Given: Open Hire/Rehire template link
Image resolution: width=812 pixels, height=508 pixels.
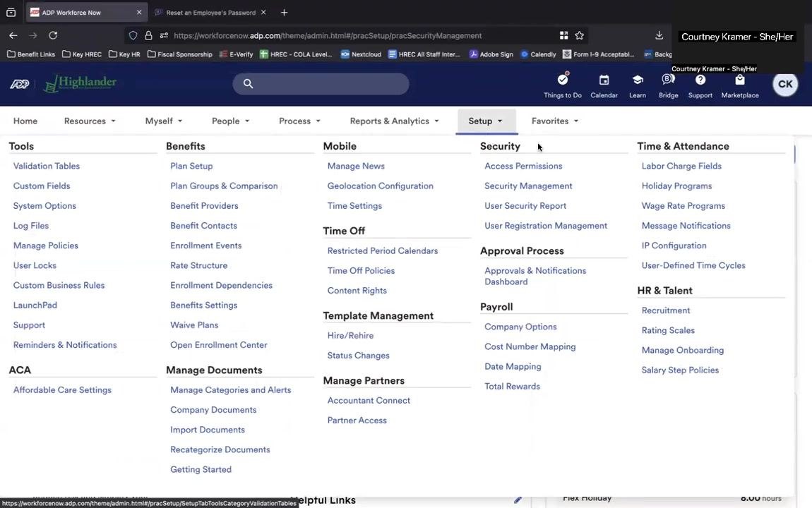Looking at the screenshot, I should [350, 336].
